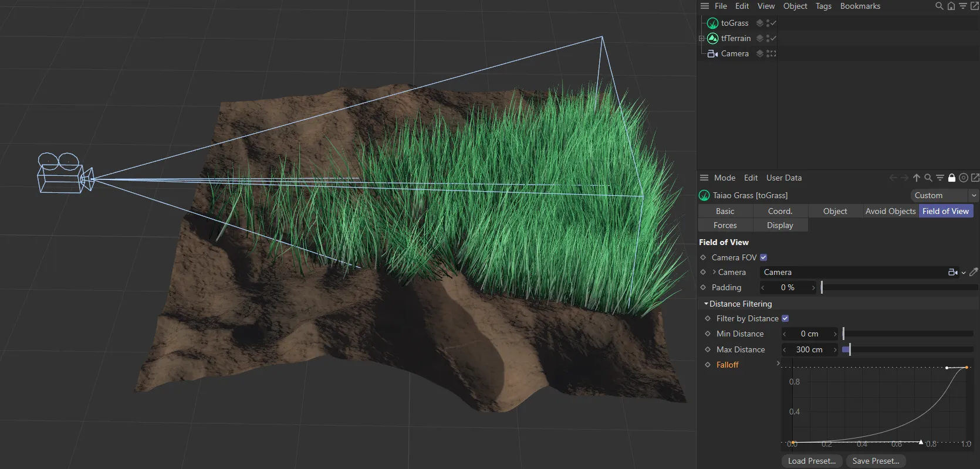Click the Padding value field
Image resolution: width=980 pixels, height=469 pixels.
[x=788, y=288]
